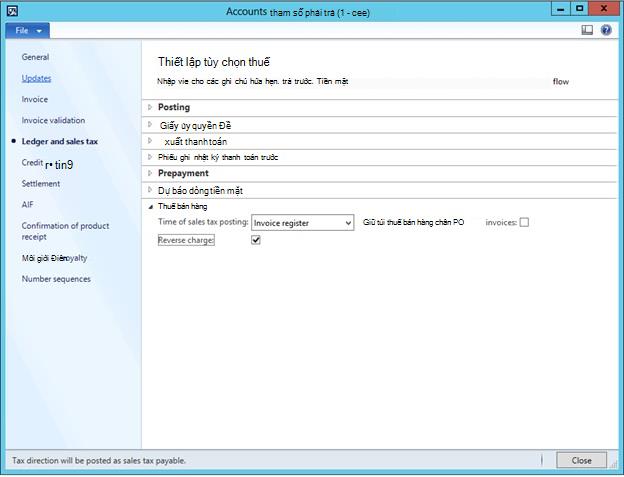The width and height of the screenshot is (624, 477).
Task: Open Time of sales tax posting dropdown
Action: tap(302, 223)
